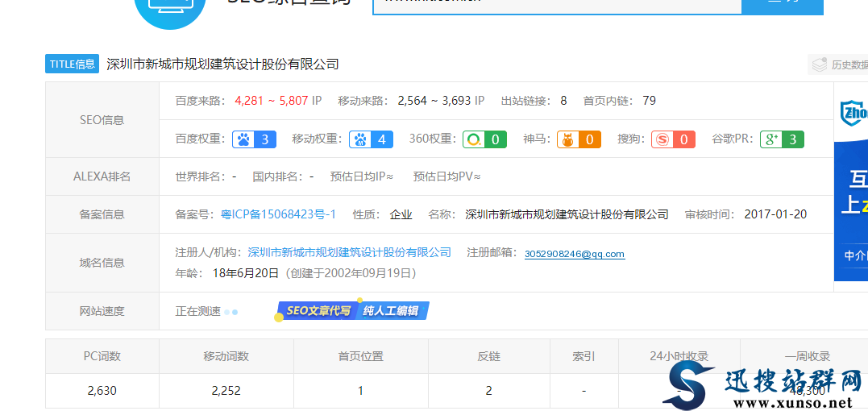Open the right sidebar advertisement banner
The width and height of the screenshot is (868, 415).
(x=851, y=182)
